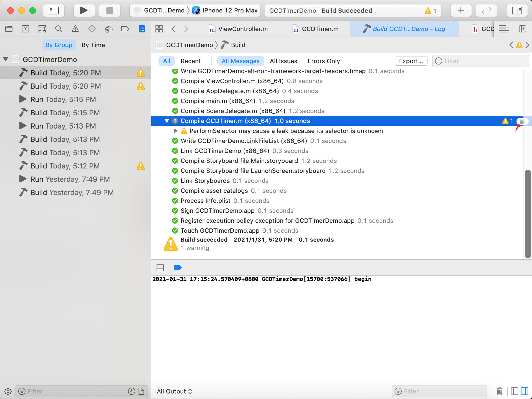Open the Library plus button

coord(461,11)
